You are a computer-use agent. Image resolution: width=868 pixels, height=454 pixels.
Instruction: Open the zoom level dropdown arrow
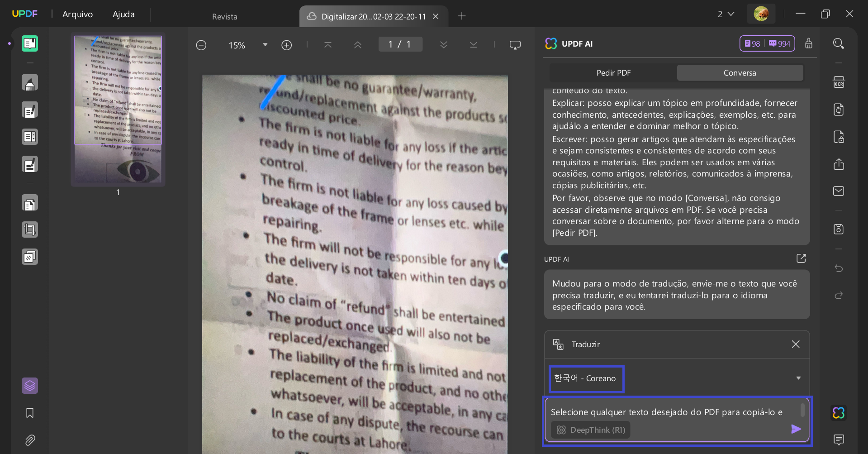266,45
